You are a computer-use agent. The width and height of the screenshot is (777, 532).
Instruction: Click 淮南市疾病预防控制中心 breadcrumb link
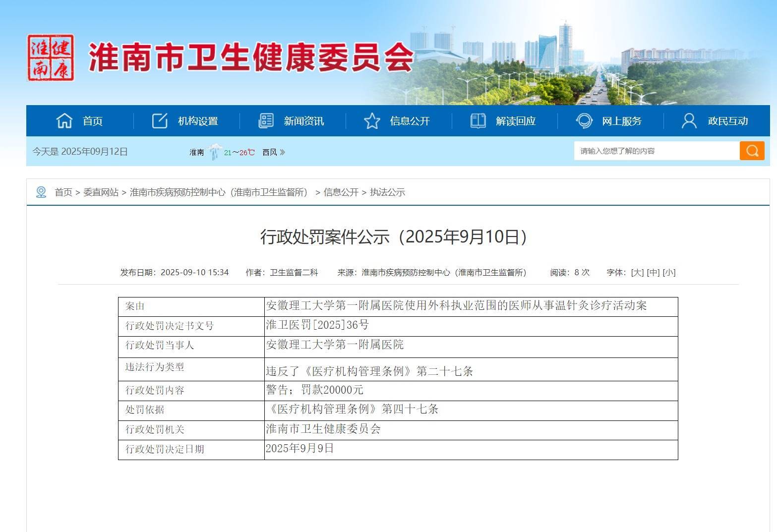pyautogui.click(x=170, y=192)
